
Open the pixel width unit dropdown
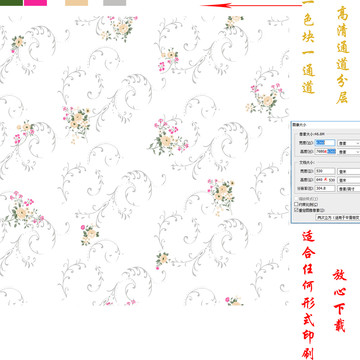[x=349, y=143]
